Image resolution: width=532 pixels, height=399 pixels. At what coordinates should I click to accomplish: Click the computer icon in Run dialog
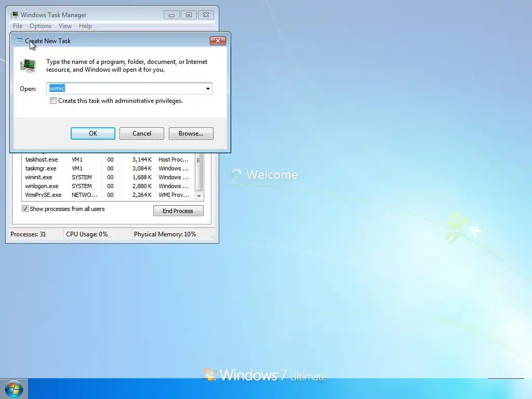[28, 66]
